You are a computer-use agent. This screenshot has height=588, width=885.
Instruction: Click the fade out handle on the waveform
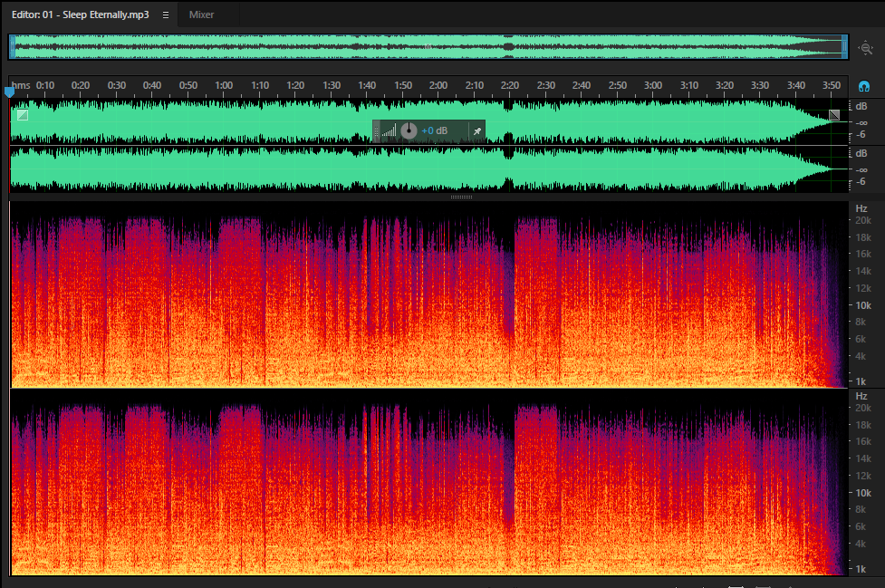[x=833, y=115]
